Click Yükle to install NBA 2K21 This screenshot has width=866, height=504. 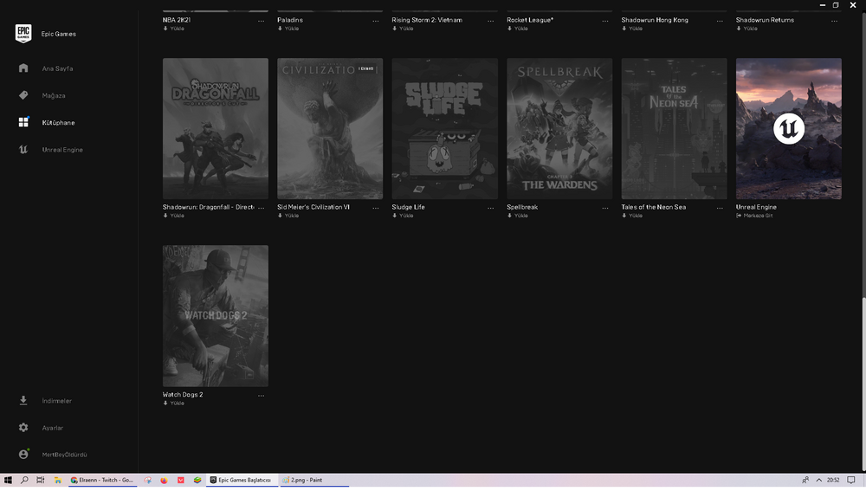(x=174, y=29)
